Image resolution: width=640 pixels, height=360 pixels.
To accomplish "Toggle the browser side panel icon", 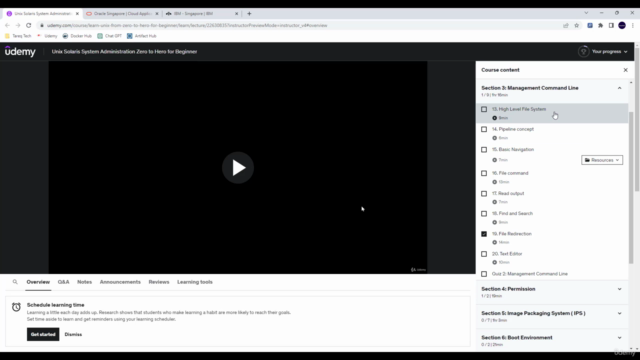I will pyautogui.click(x=611, y=25).
